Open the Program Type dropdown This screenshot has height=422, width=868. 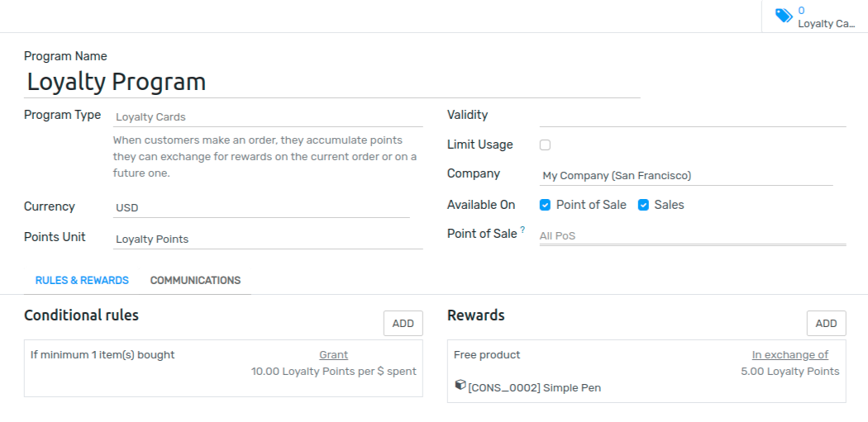[268, 117]
